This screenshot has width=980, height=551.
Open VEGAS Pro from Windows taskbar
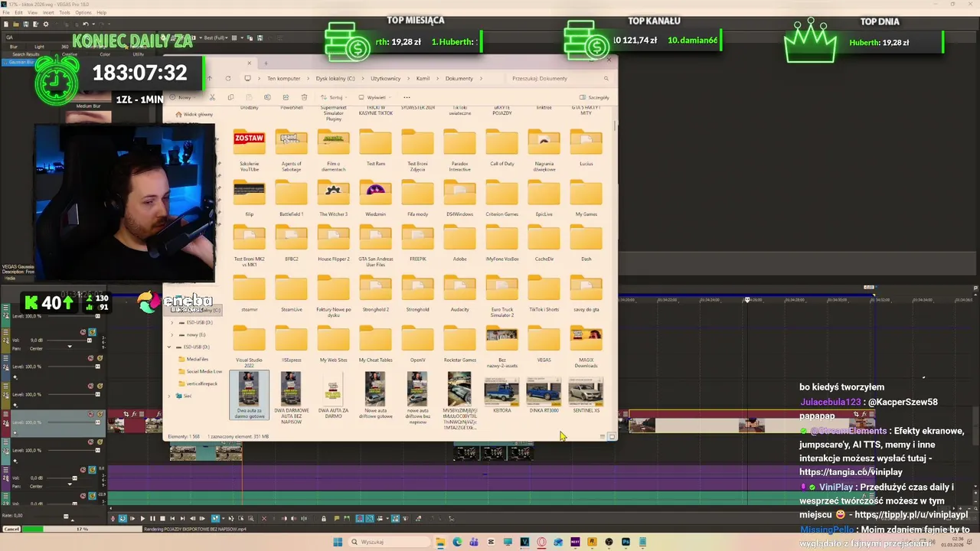525,542
